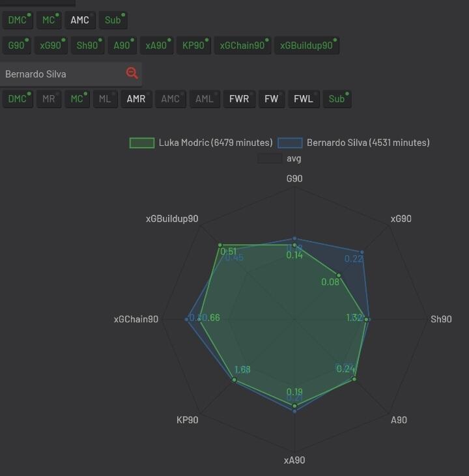Hide Luka Modric series via legend label
The image size is (469, 476).
pyautogui.click(x=216, y=143)
